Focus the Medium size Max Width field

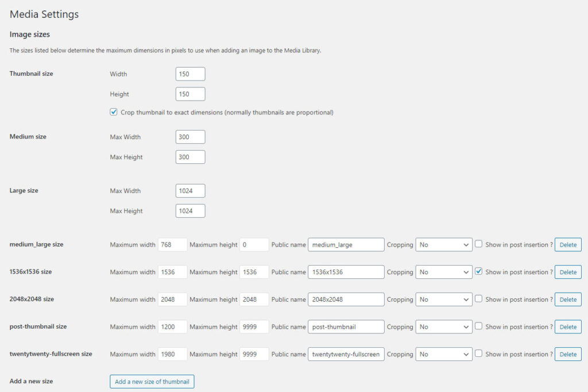click(190, 137)
